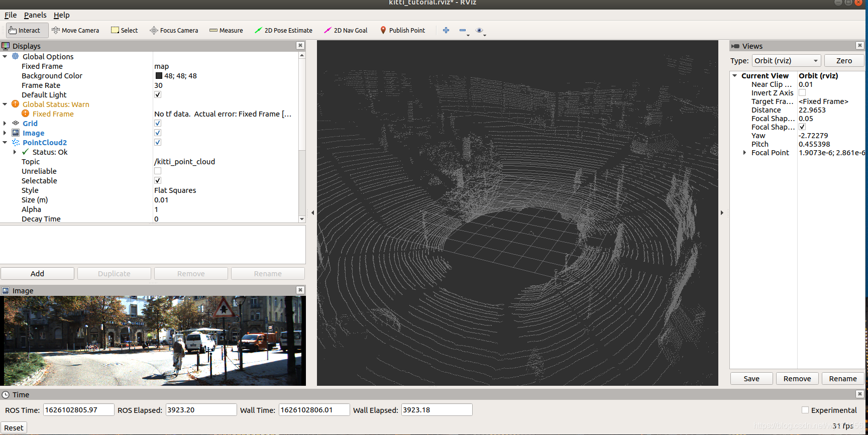Viewport: 868px width, 435px height.
Task: Click the Views panel camera icon
Action: [x=735, y=46]
